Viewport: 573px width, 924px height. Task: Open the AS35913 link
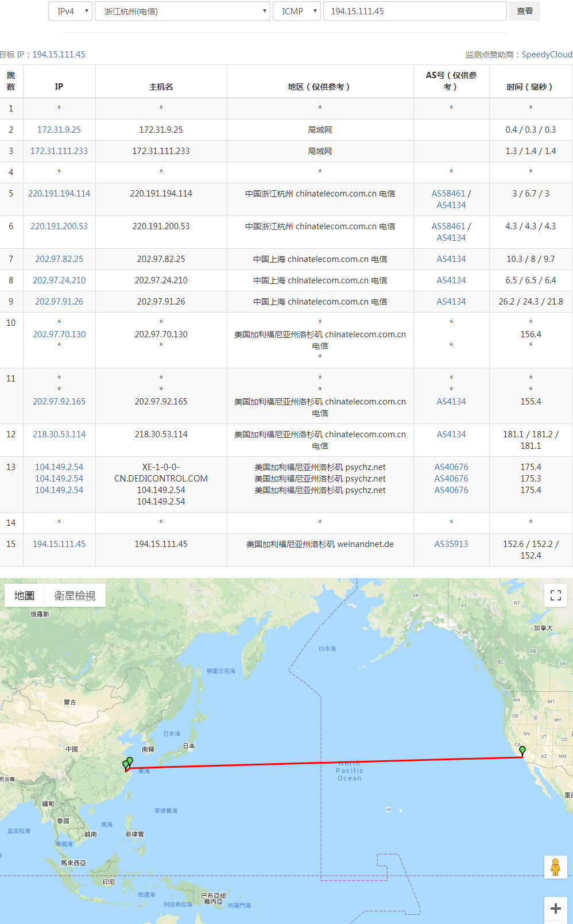451,544
